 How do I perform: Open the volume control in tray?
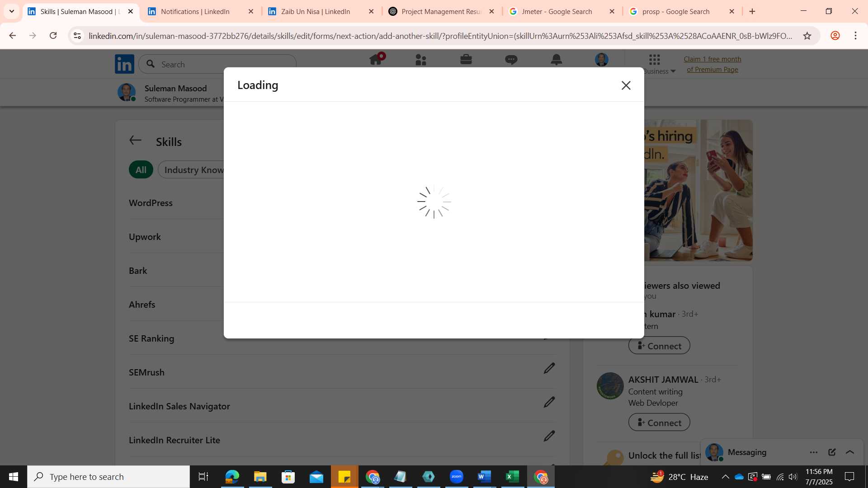(x=793, y=477)
